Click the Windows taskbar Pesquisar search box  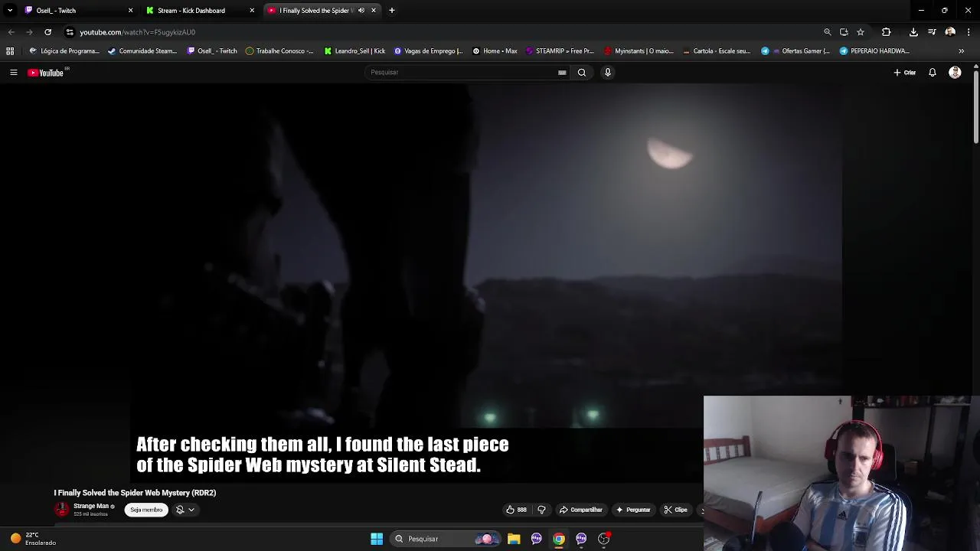click(x=444, y=539)
